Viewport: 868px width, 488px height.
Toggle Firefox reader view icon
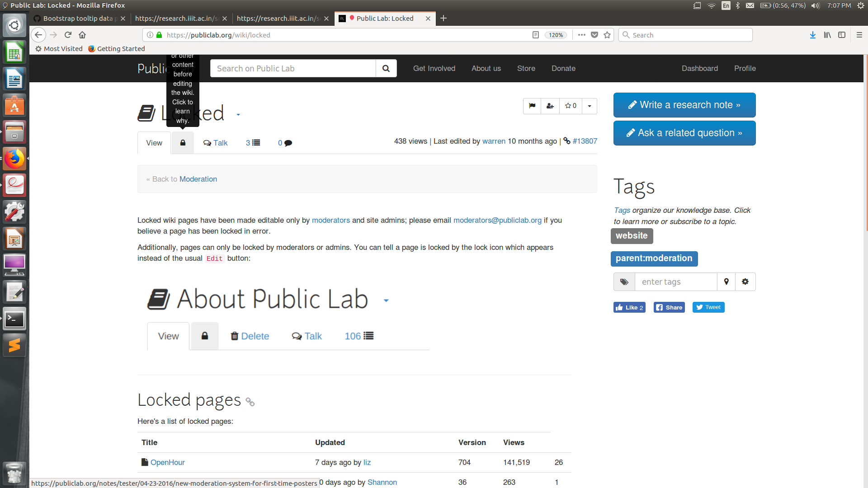point(536,35)
